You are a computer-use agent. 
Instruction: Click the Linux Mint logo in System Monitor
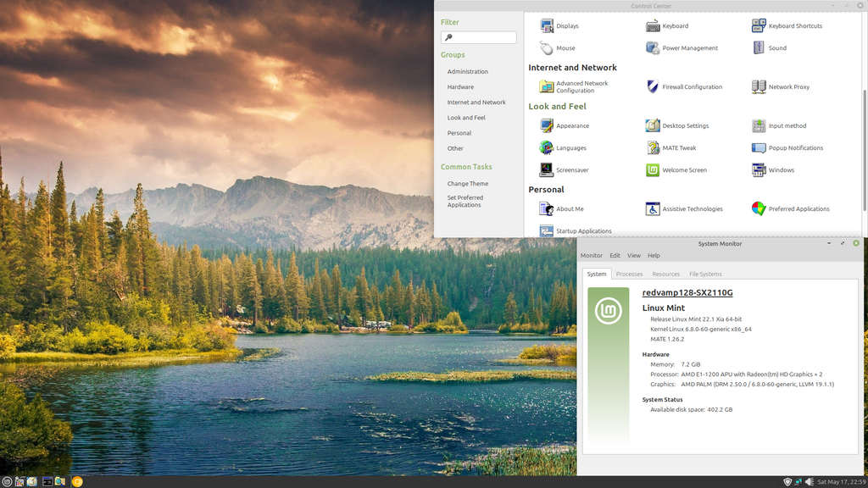[x=609, y=310]
